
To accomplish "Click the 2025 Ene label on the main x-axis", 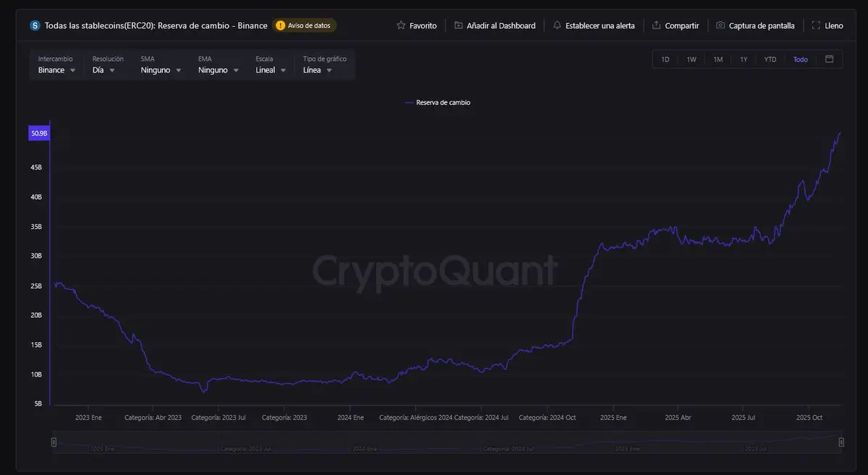I will coord(613,417).
